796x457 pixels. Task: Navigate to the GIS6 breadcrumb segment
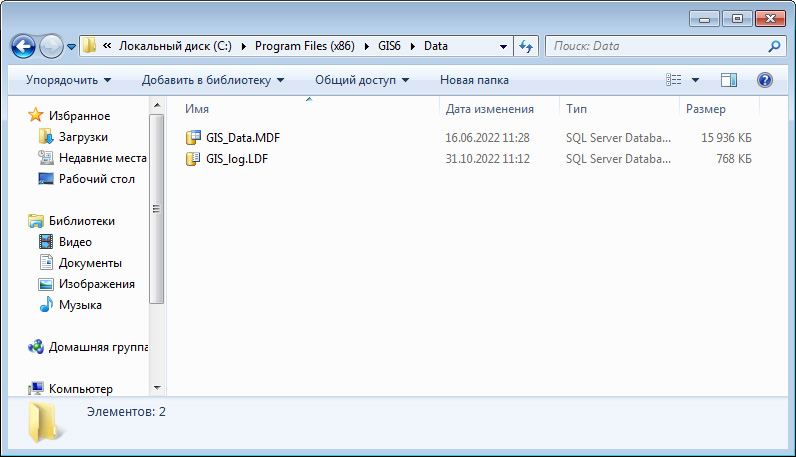click(x=389, y=46)
